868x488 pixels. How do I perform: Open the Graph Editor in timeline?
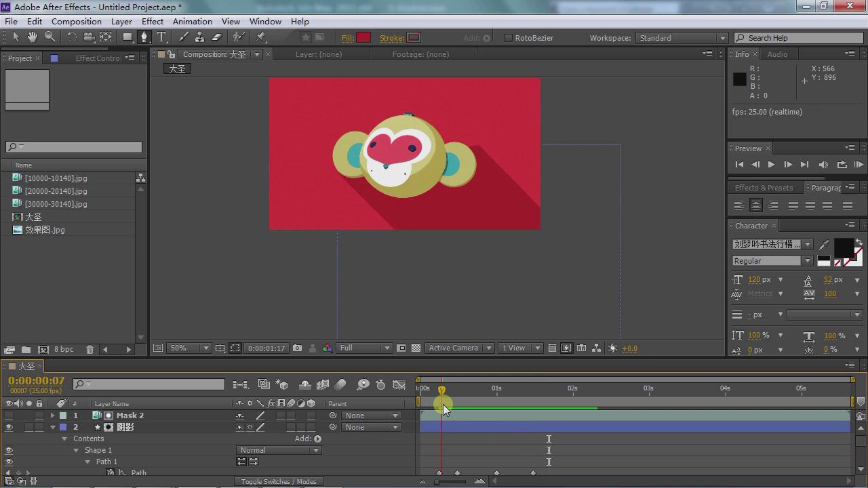point(399,385)
